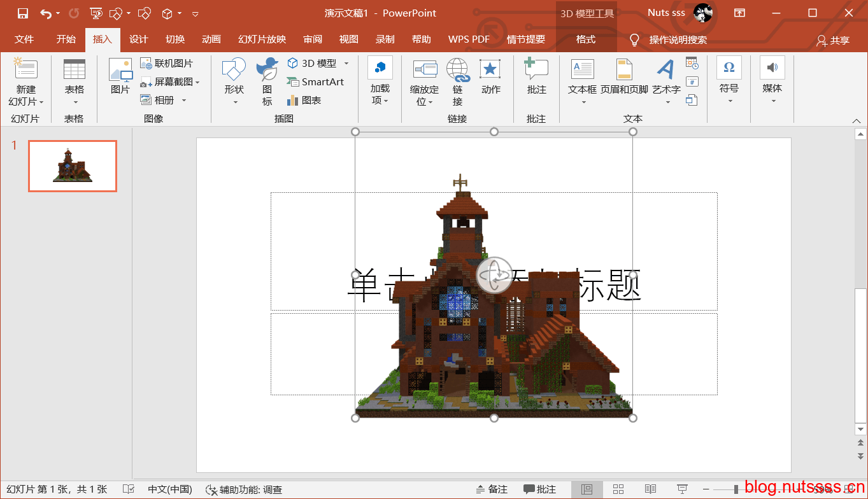Viewport: 868px width, 499px height.
Task: Click the spell check status bar icon
Action: (129, 489)
